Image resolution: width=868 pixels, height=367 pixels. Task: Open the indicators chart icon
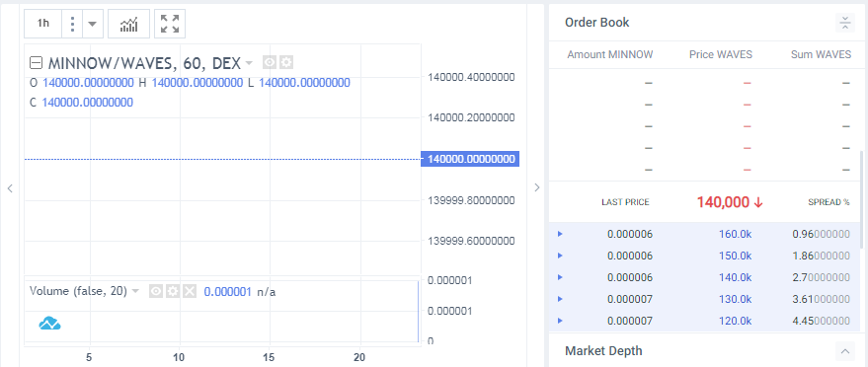pyautogui.click(x=129, y=24)
